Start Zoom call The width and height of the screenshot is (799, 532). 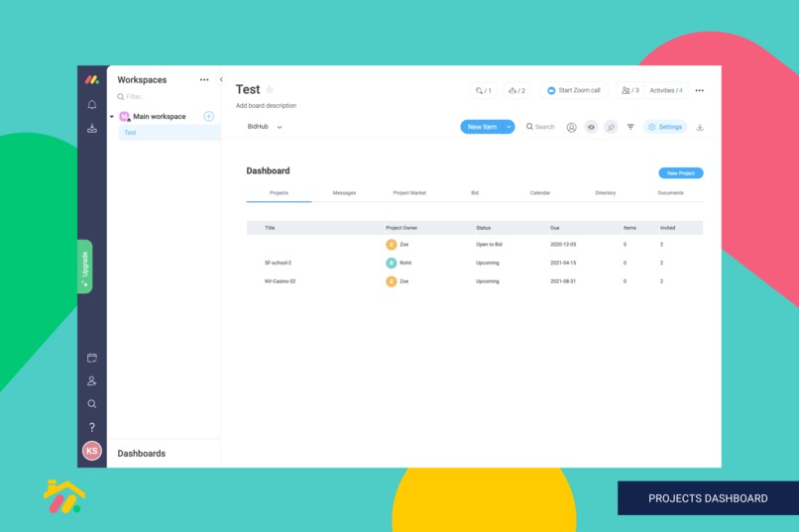click(x=574, y=90)
